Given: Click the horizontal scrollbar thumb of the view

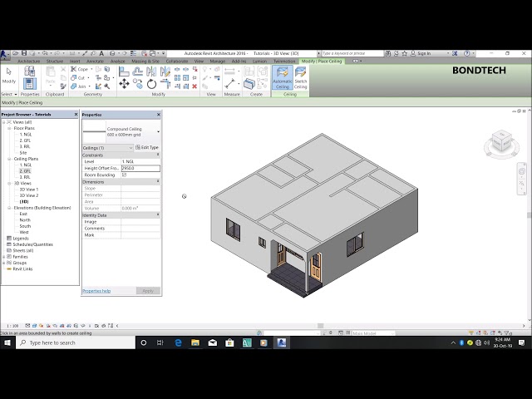Looking at the screenshot, I should (x=320, y=326).
